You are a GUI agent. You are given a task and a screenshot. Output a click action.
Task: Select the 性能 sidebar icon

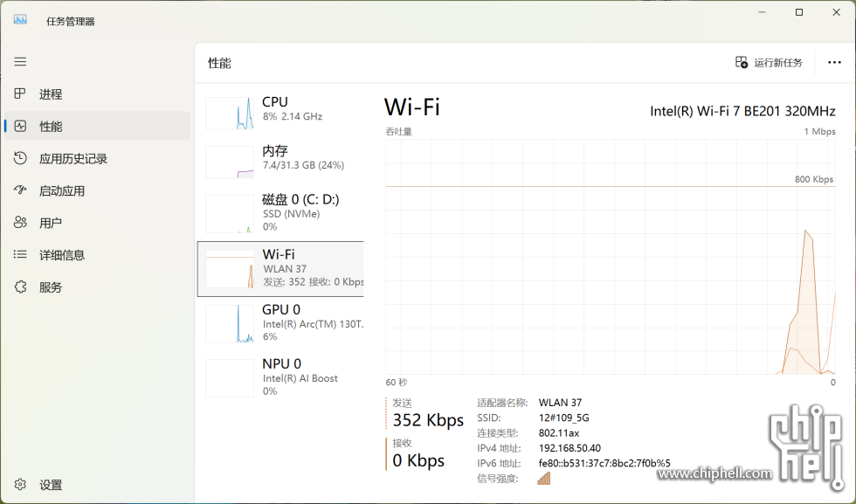(20, 126)
